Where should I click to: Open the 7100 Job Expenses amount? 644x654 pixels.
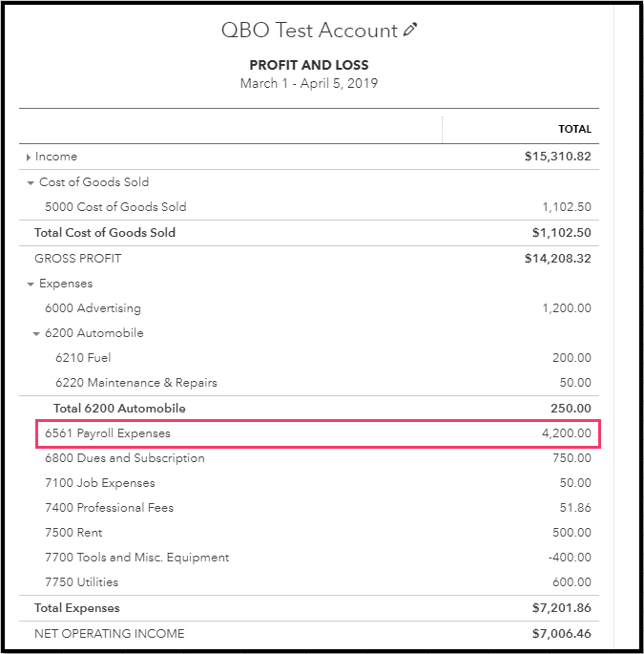coord(575,483)
